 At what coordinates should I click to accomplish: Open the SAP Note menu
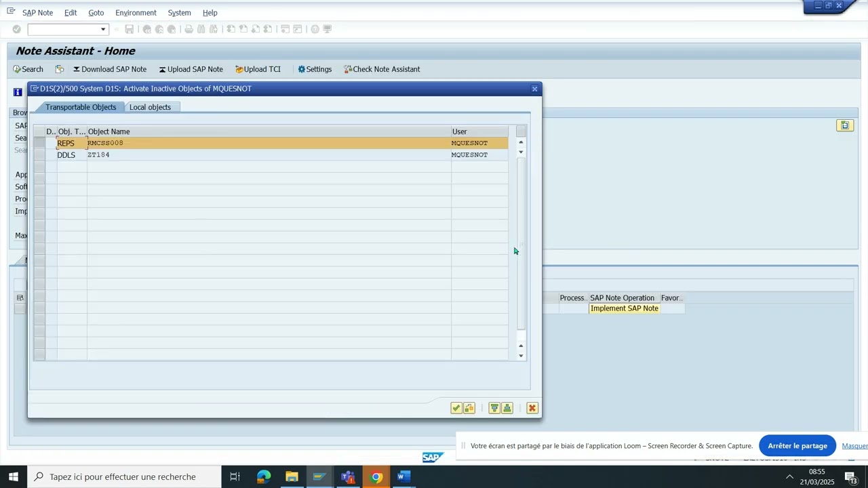[37, 13]
